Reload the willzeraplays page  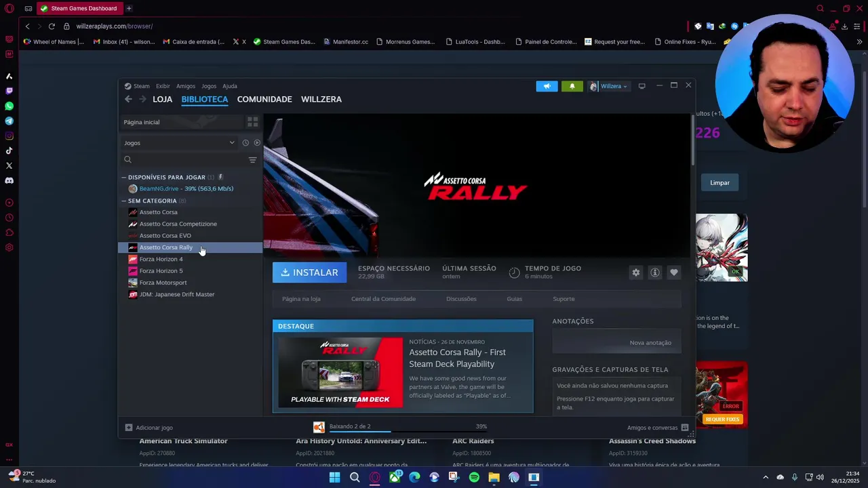coord(52,26)
